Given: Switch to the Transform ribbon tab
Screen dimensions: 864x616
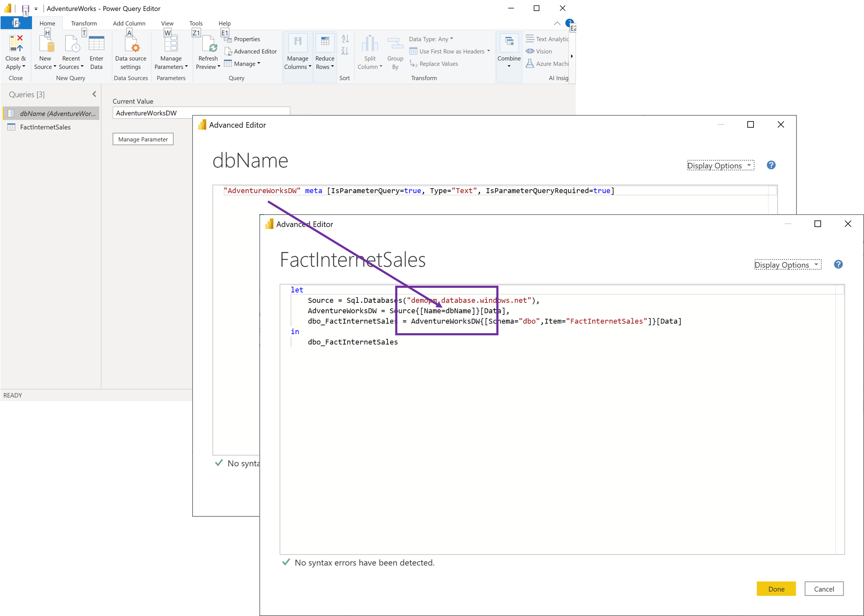Looking at the screenshot, I should tap(84, 23).
